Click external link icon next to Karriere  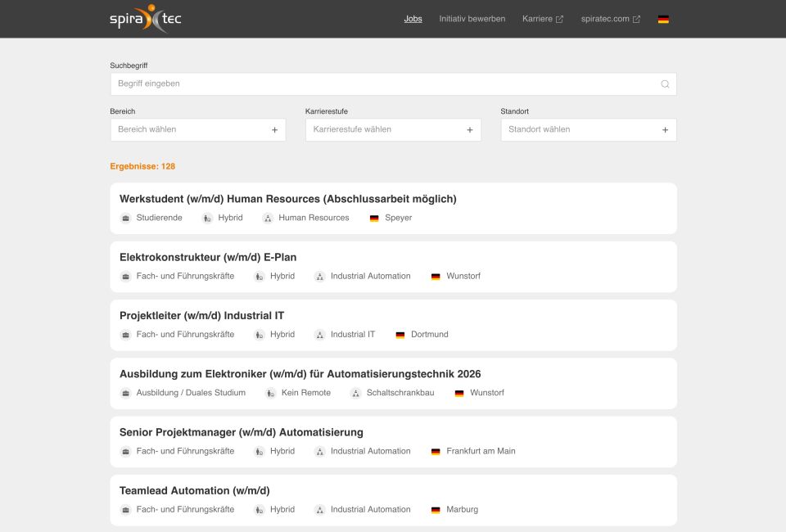coord(559,19)
